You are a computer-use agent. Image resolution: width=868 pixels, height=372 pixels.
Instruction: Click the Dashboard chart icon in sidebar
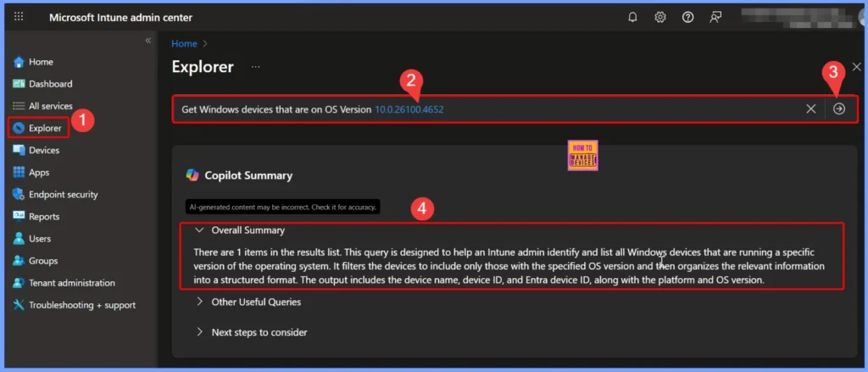click(x=19, y=84)
